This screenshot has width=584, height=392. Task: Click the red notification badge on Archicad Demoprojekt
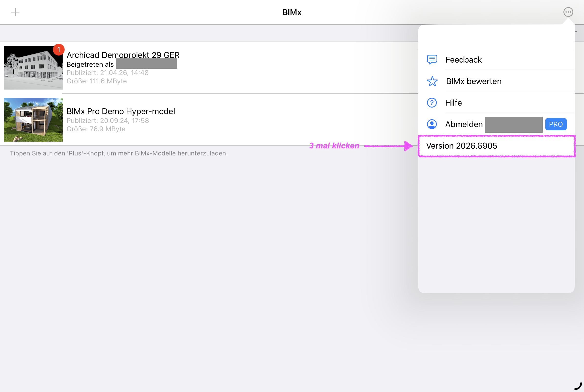tap(58, 50)
